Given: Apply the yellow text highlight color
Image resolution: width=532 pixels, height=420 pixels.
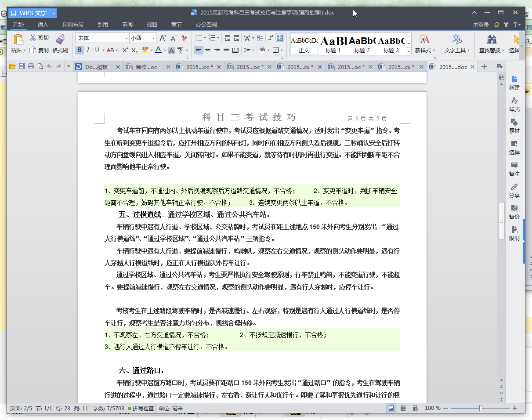Looking at the screenshot, I should 145,50.
